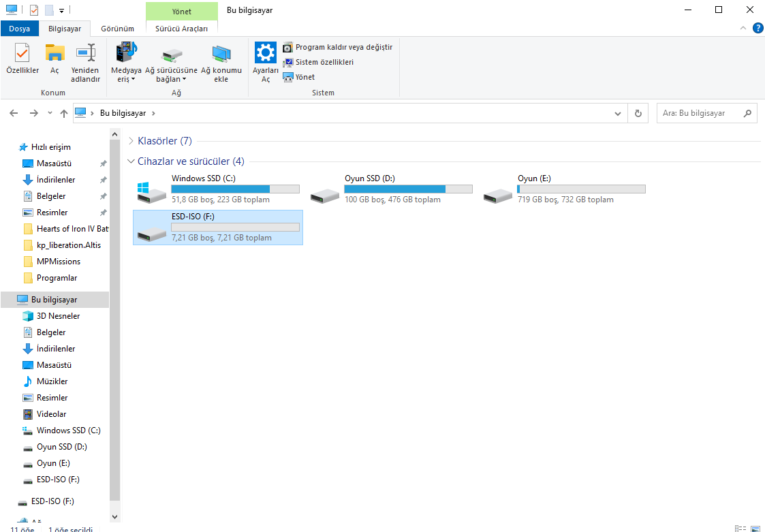The image size is (765, 532).
Task: Unpin Belgeler via its pin icon
Action: click(x=103, y=196)
